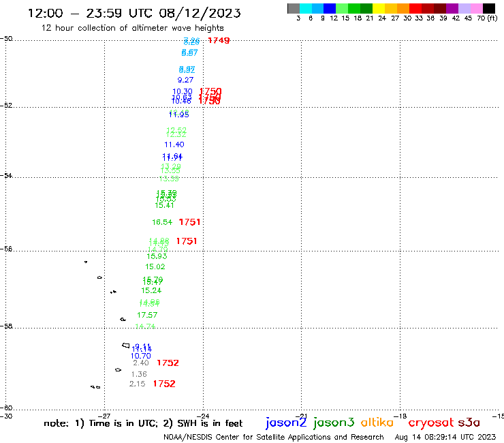This screenshot has width=504, height=443.
Task: Click the gray swatch above label 3
Action: click(294, 8)
